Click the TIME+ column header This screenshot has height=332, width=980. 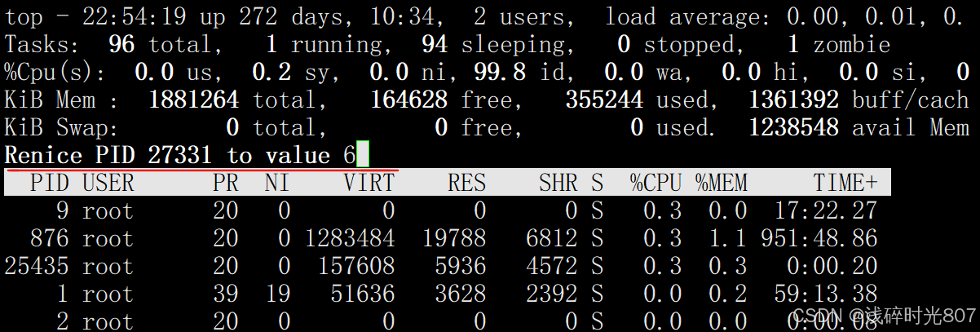point(845,183)
